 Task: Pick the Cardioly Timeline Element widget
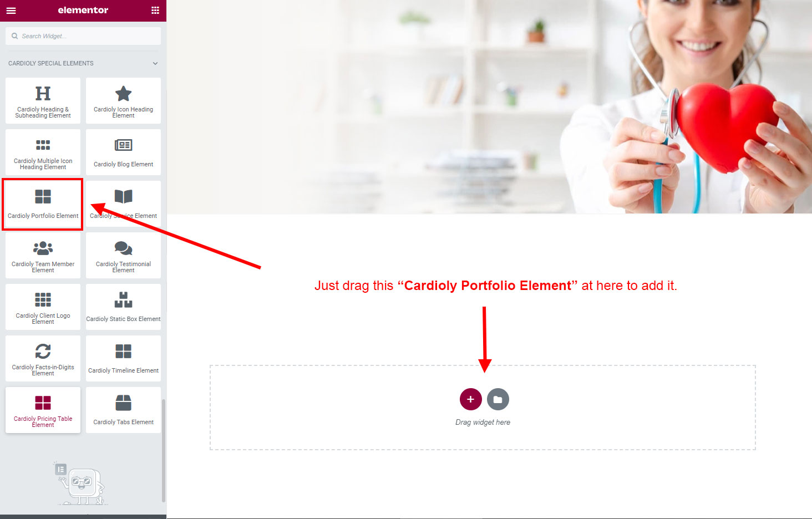tap(123, 358)
